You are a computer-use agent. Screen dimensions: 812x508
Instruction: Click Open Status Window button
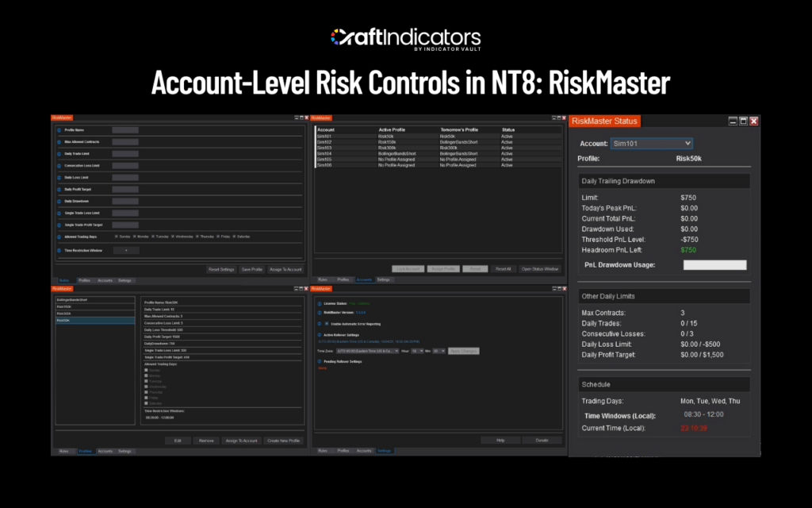[539, 269]
